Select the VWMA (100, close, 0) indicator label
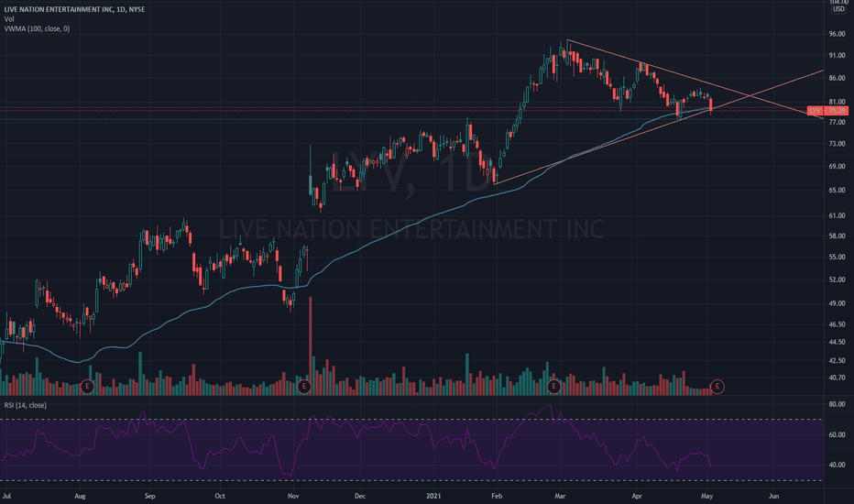 pyautogui.click(x=37, y=28)
